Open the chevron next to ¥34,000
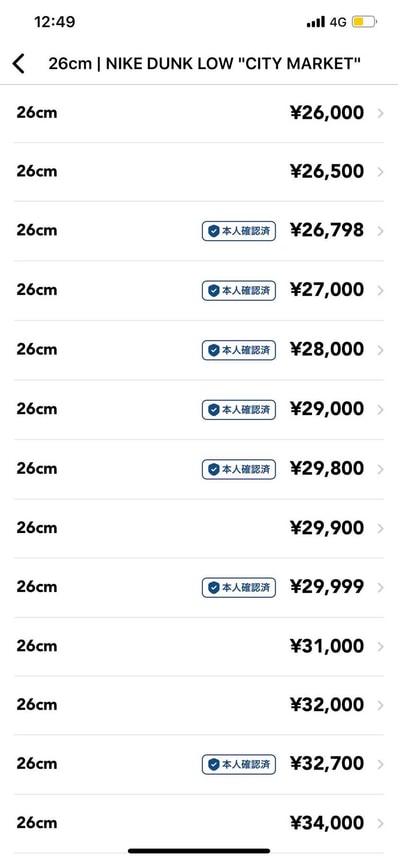398x861 pixels. click(381, 823)
